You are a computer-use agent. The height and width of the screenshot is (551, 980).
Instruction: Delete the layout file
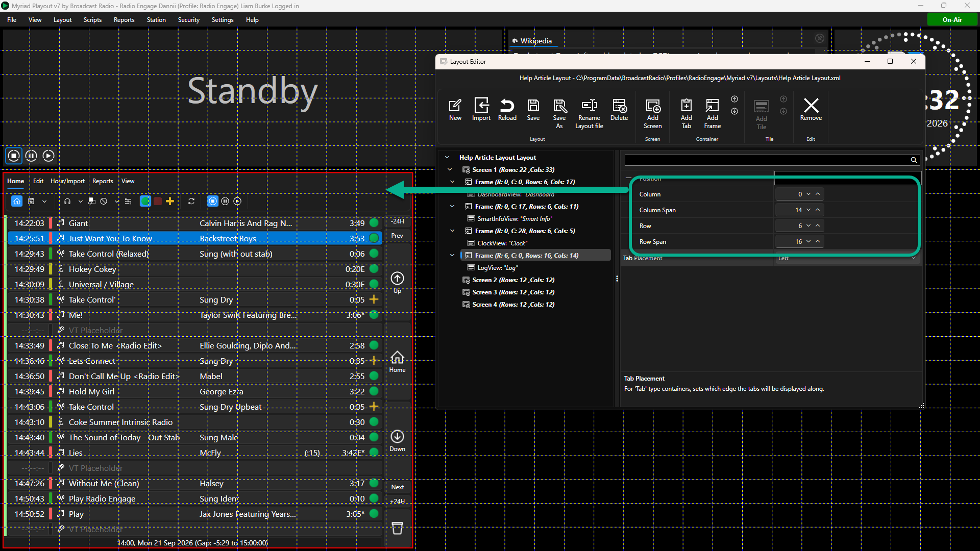pos(619,109)
